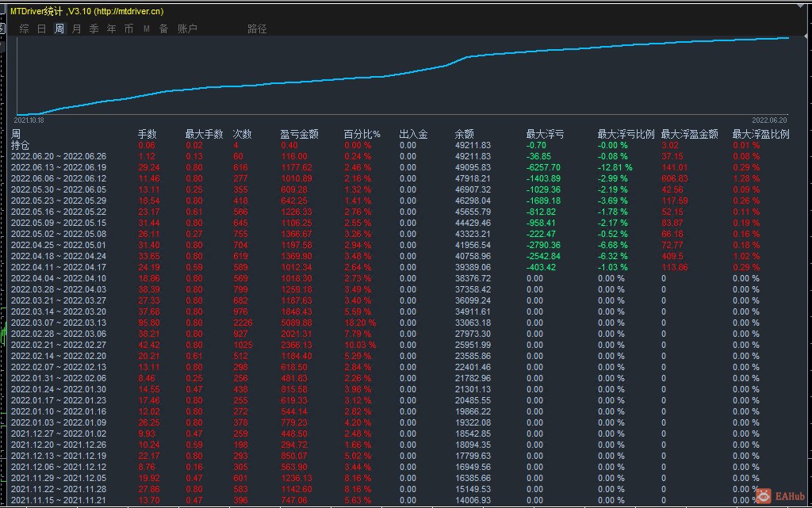Image resolution: width=812 pixels, height=508 pixels.
Task: Click the trade count 2226
Action: [243, 323]
